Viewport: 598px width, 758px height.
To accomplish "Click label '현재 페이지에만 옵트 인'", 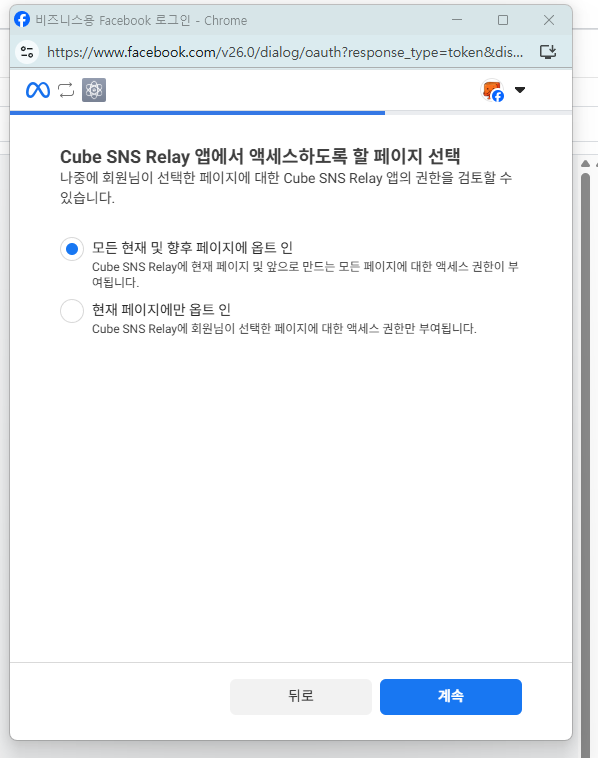I will point(161,309).
